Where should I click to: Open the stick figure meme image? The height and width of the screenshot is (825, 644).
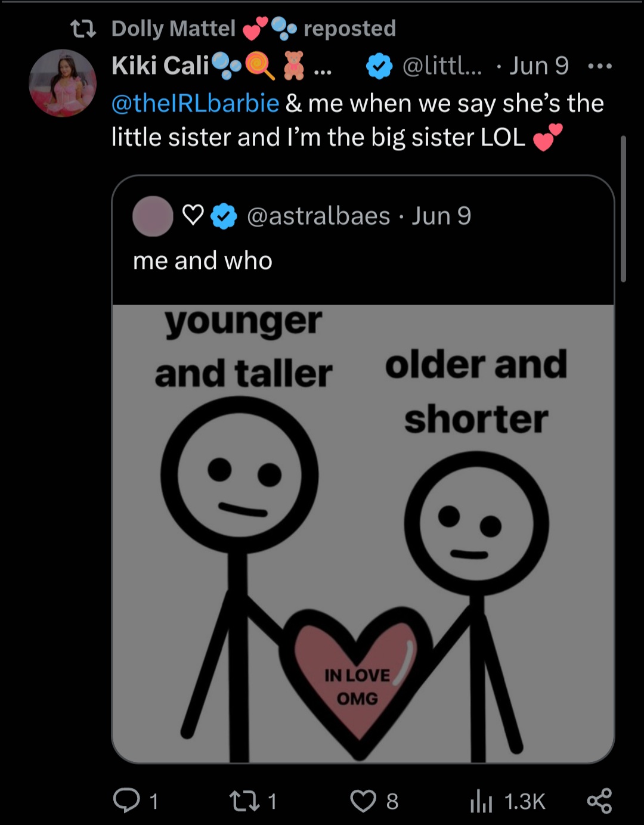click(363, 534)
